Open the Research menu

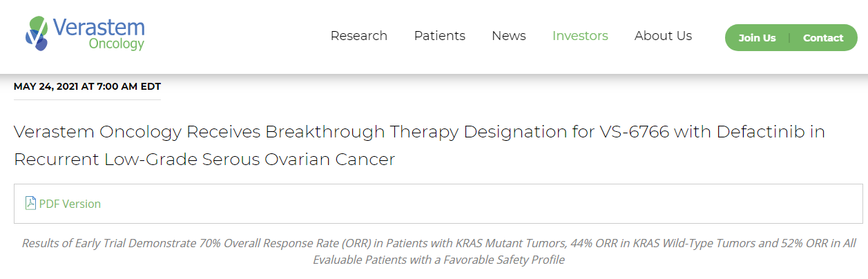tap(358, 36)
